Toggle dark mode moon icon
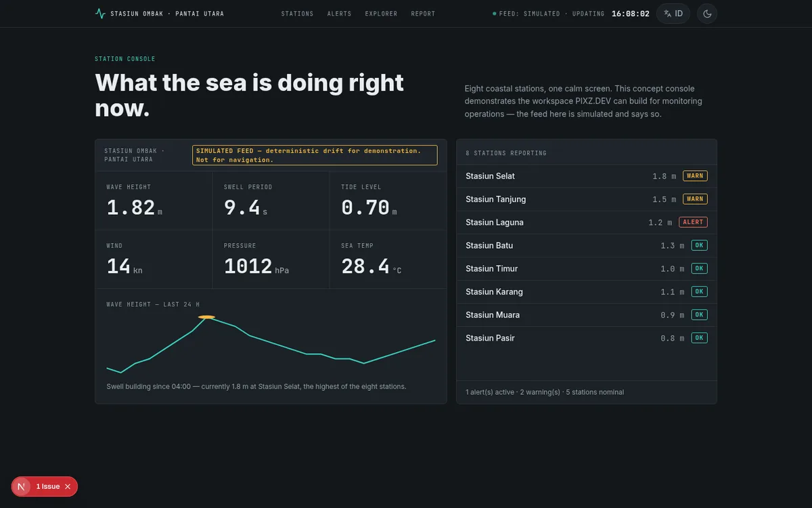 pos(707,14)
